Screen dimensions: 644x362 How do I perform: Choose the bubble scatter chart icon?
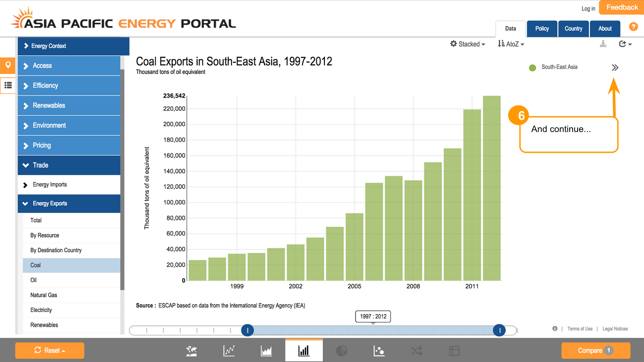(x=379, y=351)
